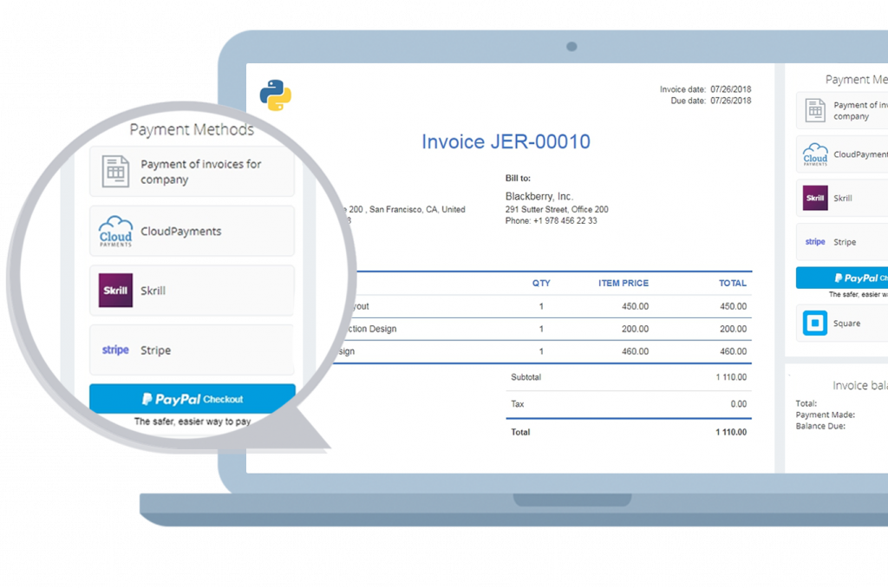This screenshot has height=588, width=888.
Task: Click the Square payment icon in the sidebar
Action: point(815,323)
